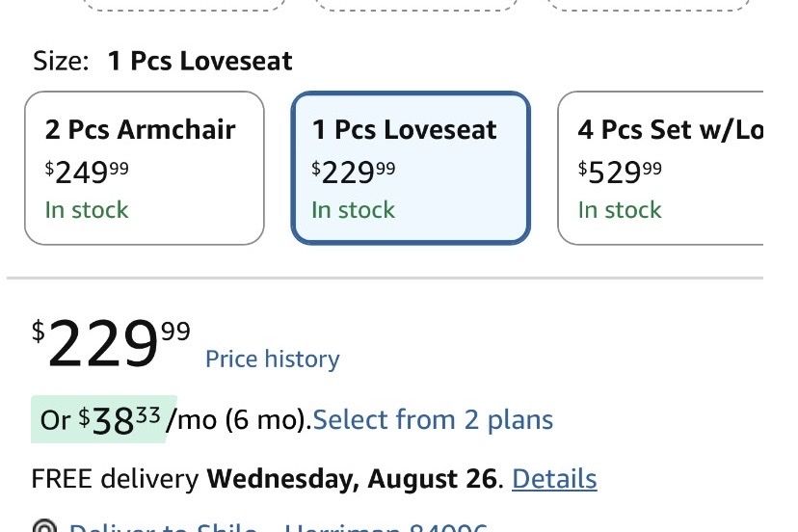The width and height of the screenshot is (798, 532).
Task: Open Select from 2 plans link
Action: click(x=433, y=420)
